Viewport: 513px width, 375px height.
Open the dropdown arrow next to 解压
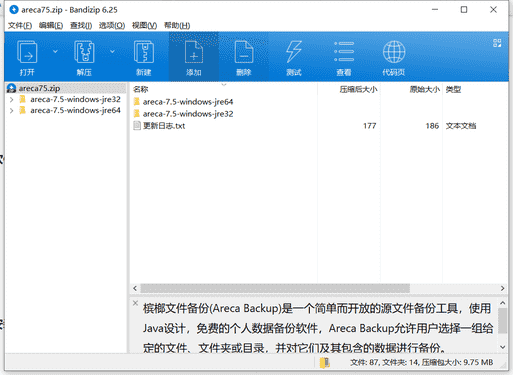pyautogui.click(x=112, y=51)
